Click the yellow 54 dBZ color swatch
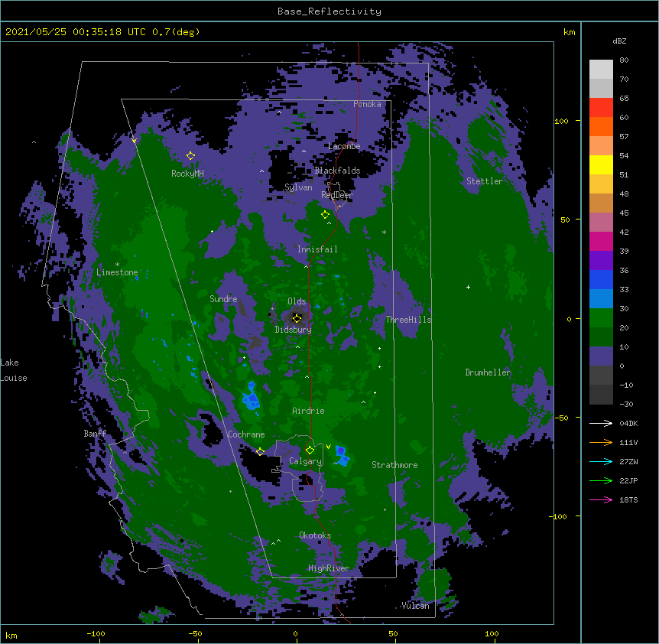Image resolution: width=659 pixels, height=644 pixels. click(601, 164)
